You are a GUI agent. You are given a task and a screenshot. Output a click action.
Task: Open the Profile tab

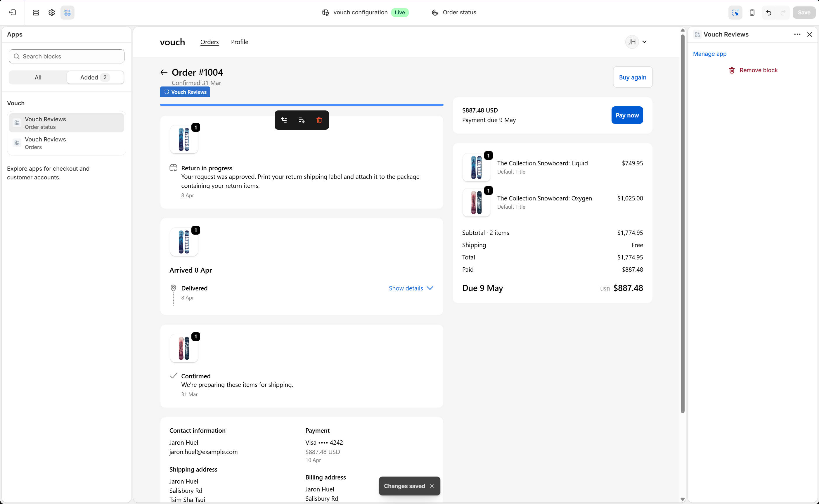[x=239, y=42]
